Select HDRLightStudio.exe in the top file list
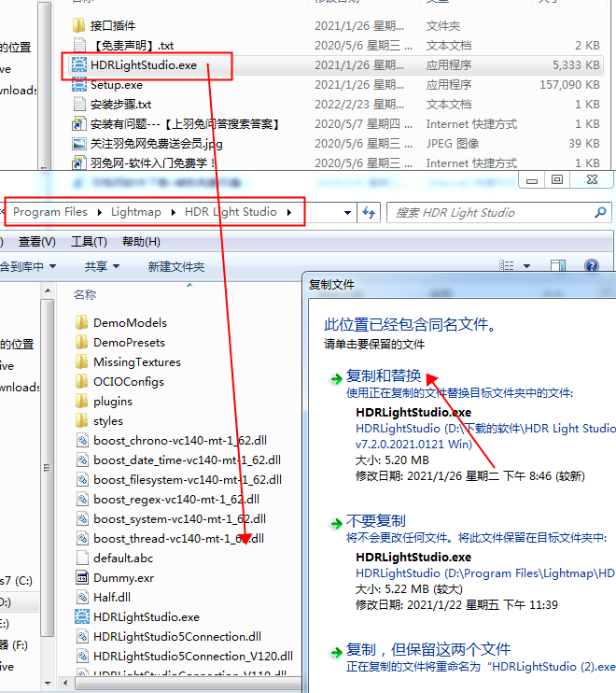 pyautogui.click(x=143, y=65)
